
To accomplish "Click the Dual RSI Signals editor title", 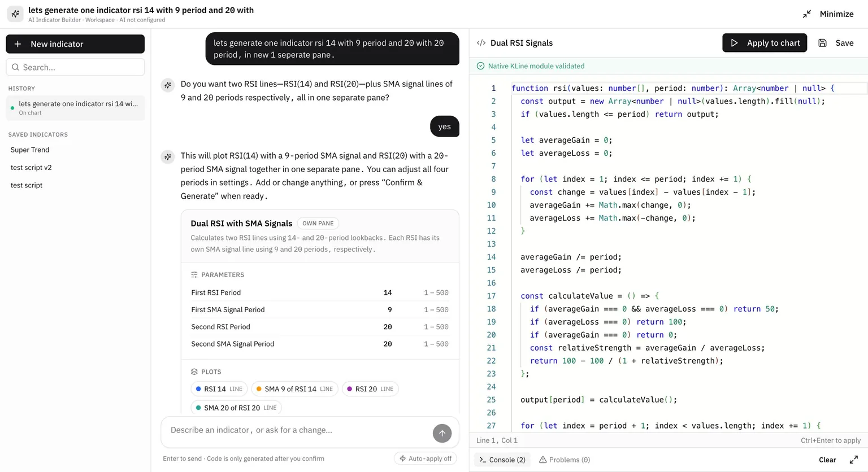I will pos(522,43).
